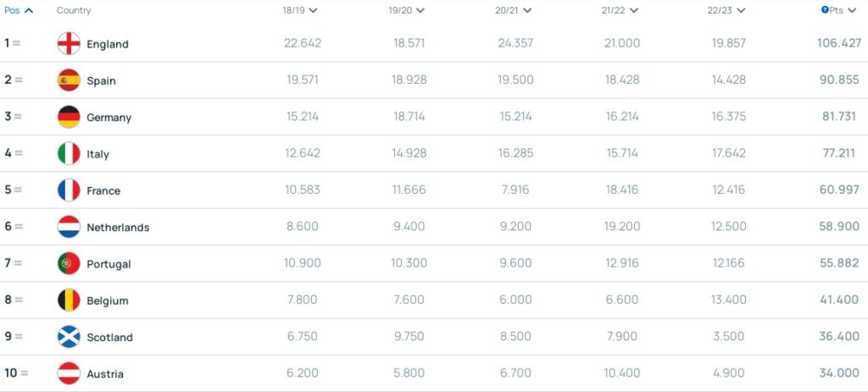Sort by 22/23 season column chevron
Viewport: 868px width, 392px height.
tap(739, 10)
